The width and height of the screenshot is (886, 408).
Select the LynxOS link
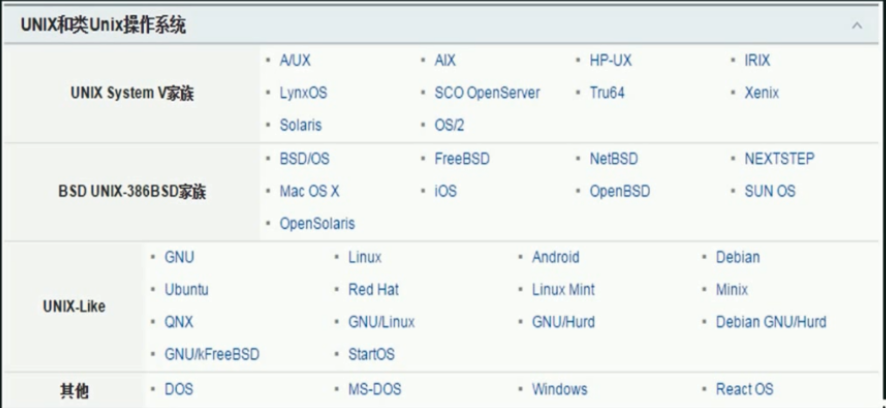point(303,93)
